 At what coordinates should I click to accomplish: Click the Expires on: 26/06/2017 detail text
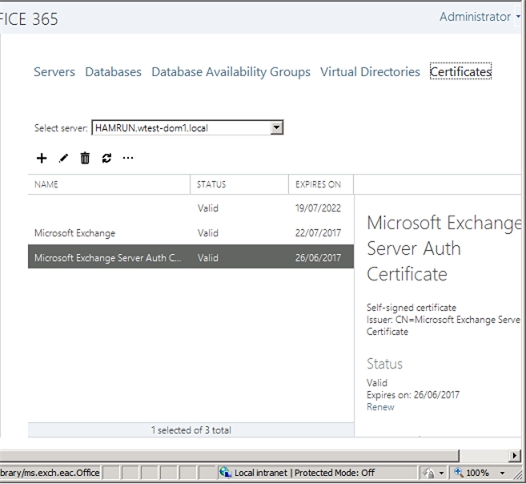(x=413, y=395)
